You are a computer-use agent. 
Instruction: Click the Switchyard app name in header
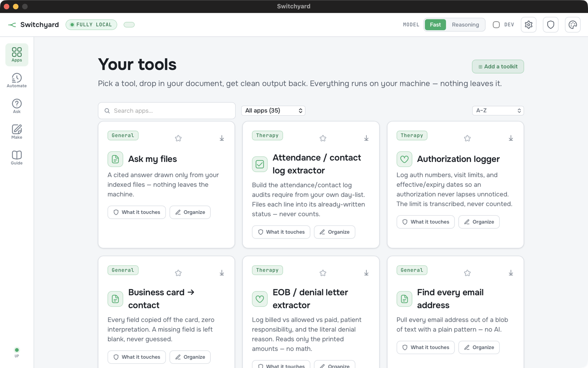point(39,25)
